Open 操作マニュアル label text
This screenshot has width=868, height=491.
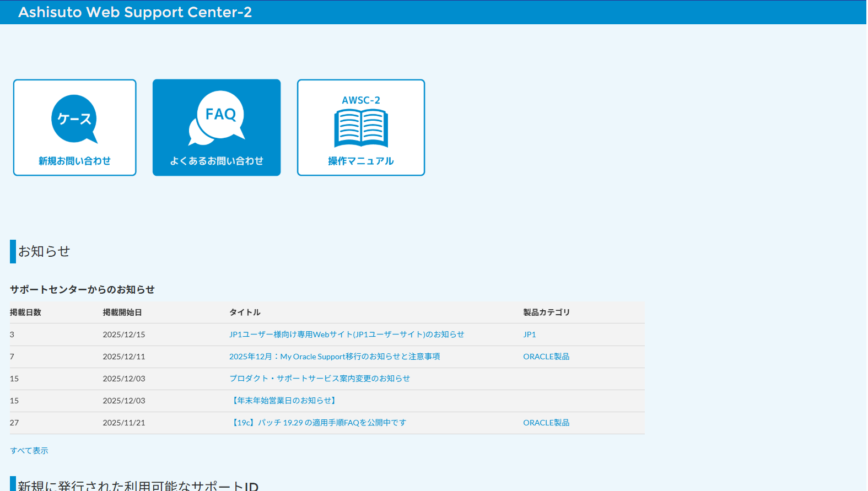[361, 161]
